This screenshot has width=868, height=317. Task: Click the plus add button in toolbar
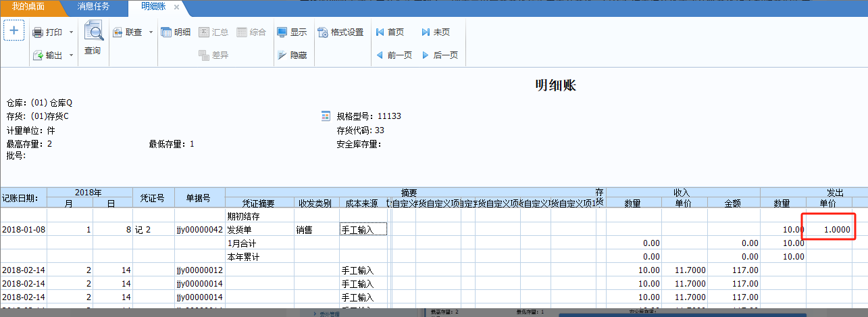tap(14, 30)
